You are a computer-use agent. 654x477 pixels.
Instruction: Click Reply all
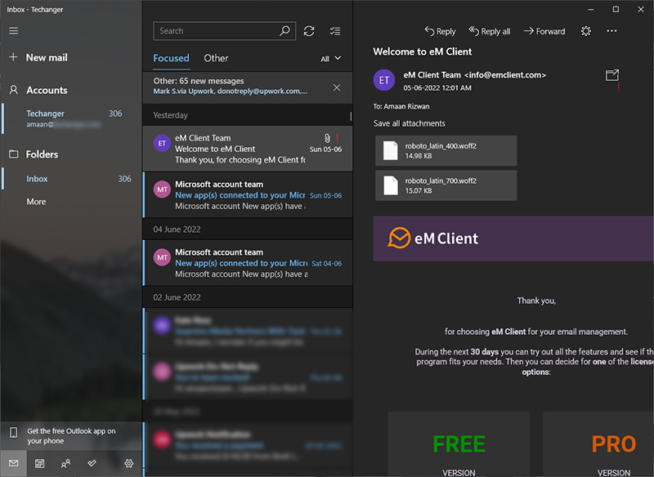(x=489, y=31)
